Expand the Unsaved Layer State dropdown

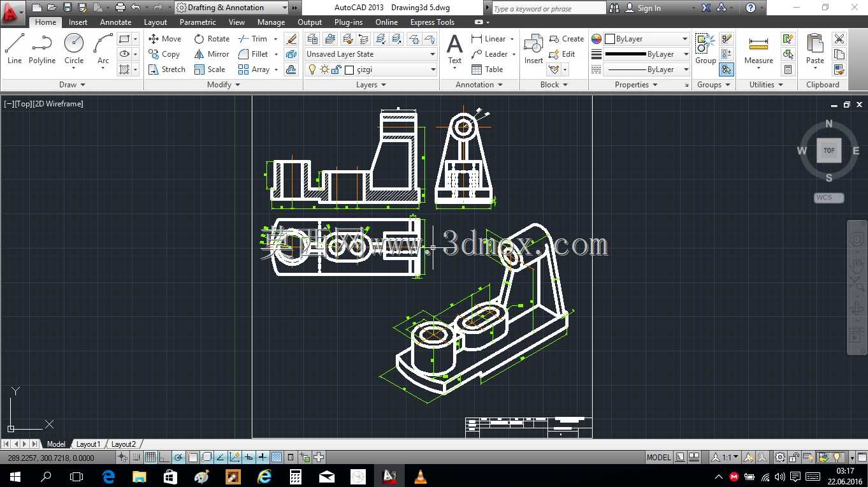[x=371, y=54]
